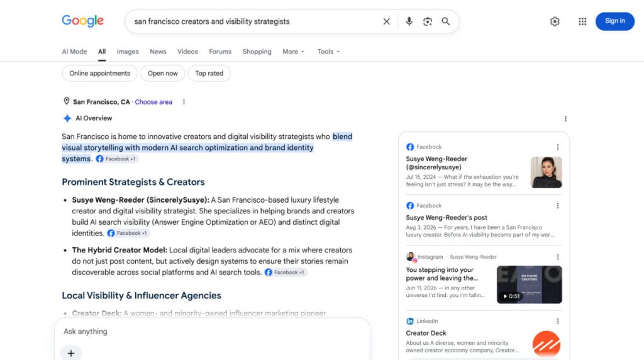The width and height of the screenshot is (644, 360).
Task: Open options for Instagram video card
Action: tap(557, 257)
